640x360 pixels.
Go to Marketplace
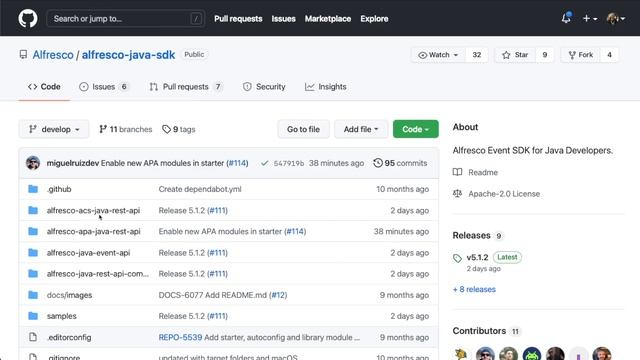tap(328, 19)
